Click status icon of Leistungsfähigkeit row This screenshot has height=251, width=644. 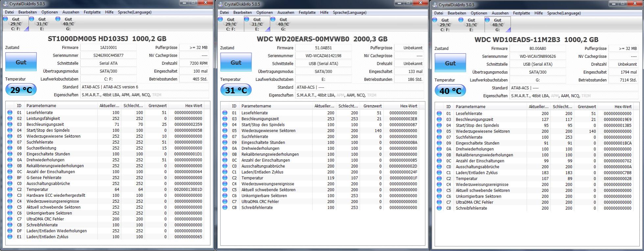click(x=10, y=118)
